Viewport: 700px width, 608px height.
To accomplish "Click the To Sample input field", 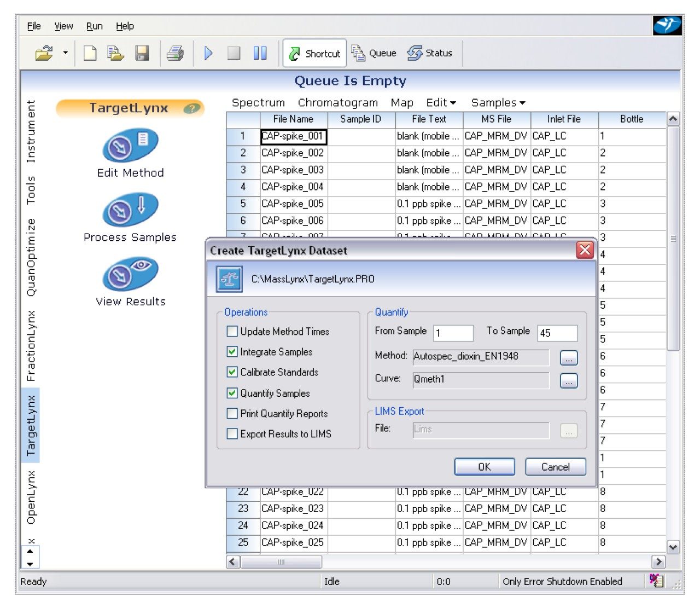I will (x=557, y=333).
